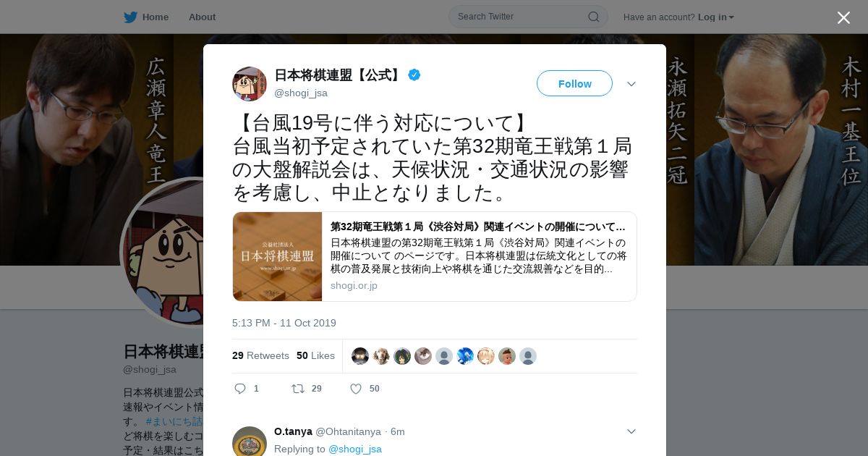
Task: Click the retweet arrows icon
Action: pyautogui.click(x=298, y=389)
